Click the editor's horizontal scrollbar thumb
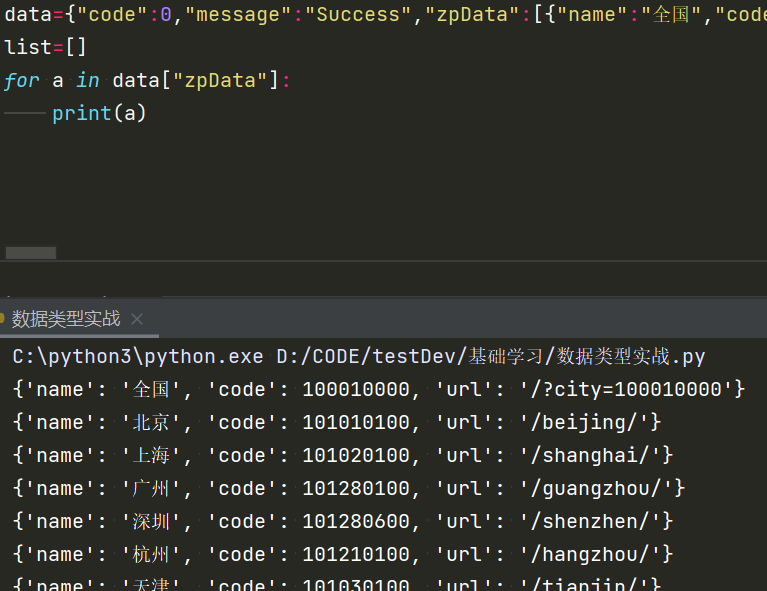Screen dimensions: 767x591 pos(30,253)
